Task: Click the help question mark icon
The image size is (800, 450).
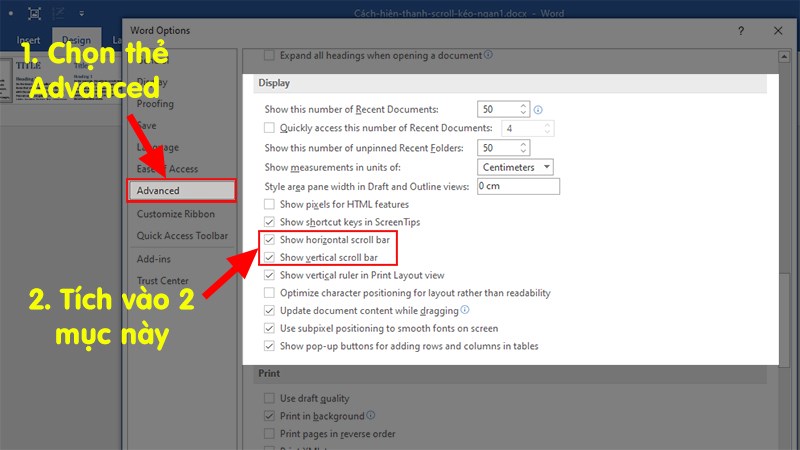Action: coord(741,31)
